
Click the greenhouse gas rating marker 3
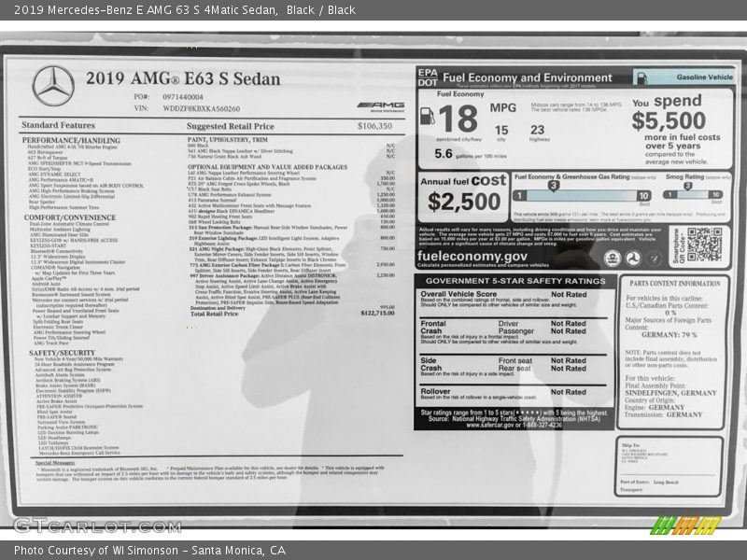553,185
